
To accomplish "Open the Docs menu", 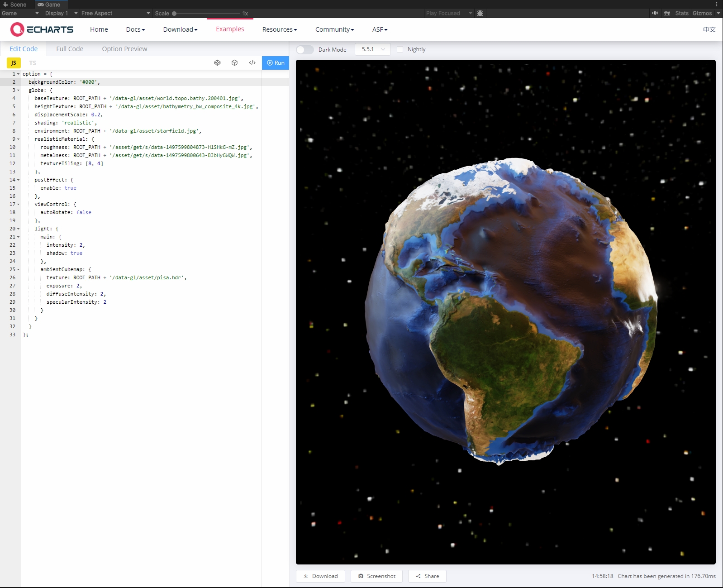I will [135, 29].
